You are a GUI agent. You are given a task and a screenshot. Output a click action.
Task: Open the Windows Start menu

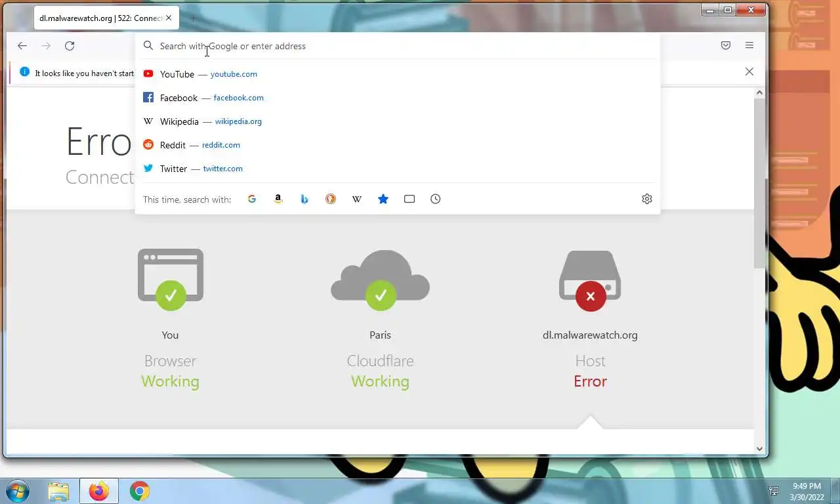coord(16,491)
